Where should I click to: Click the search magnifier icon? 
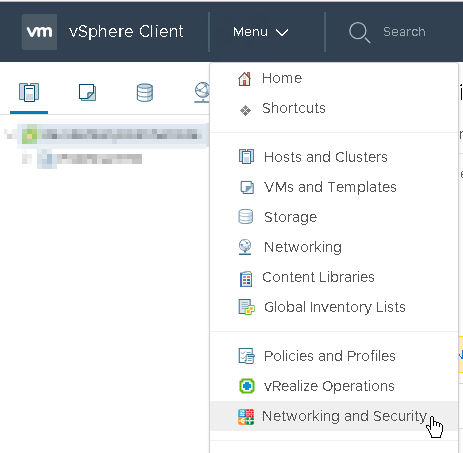click(x=359, y=33)
